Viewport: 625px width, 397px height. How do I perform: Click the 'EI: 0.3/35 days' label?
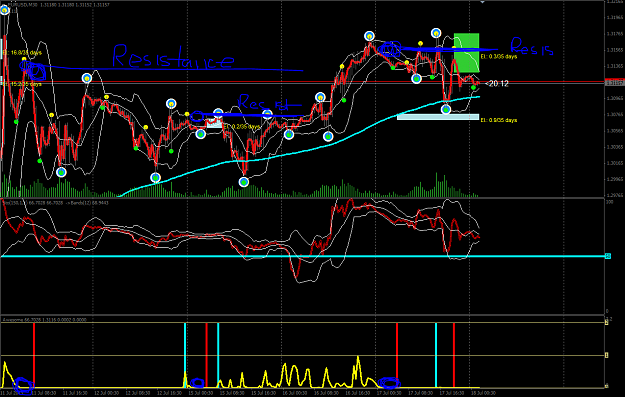tap(499, 57)
